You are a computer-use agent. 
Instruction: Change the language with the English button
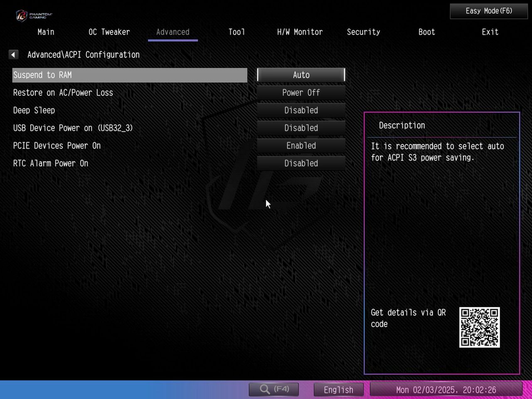(x=338, y=389)
